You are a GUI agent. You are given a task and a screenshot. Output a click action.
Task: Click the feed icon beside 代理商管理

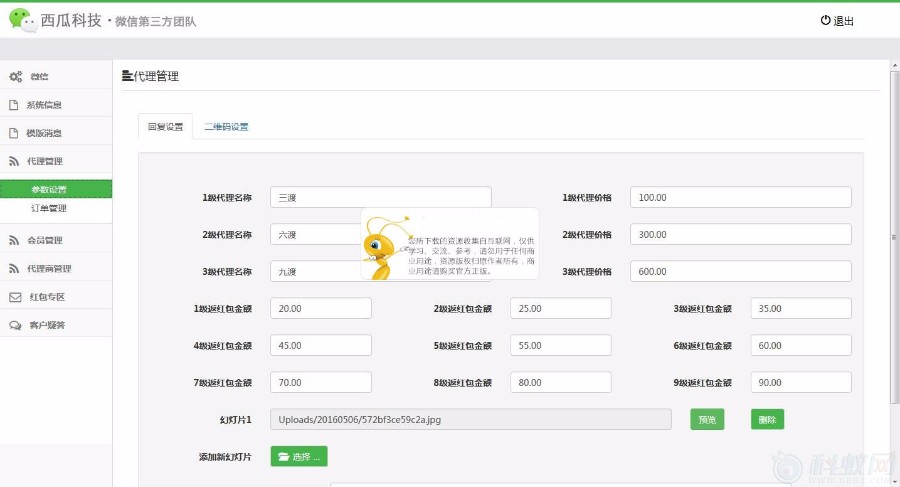pos(14,268)
